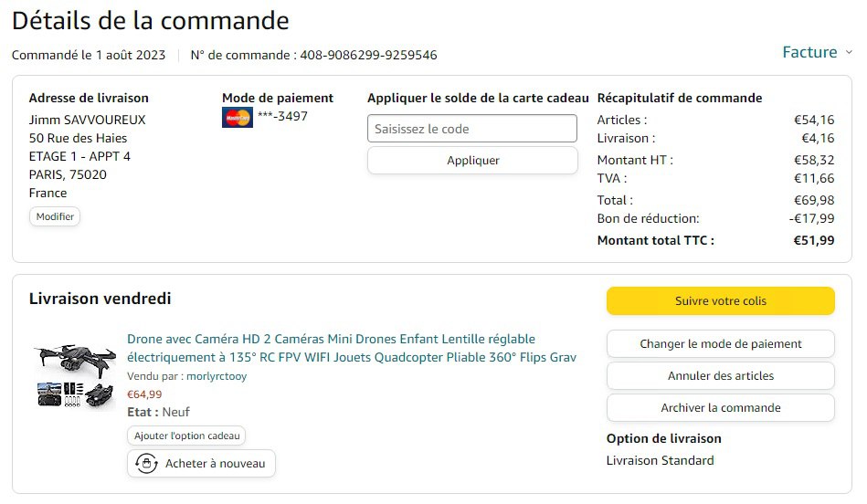Select Changer le mode de paiement
The width and height of the screenshot is (867, 504).
click(x=720, y=344)
